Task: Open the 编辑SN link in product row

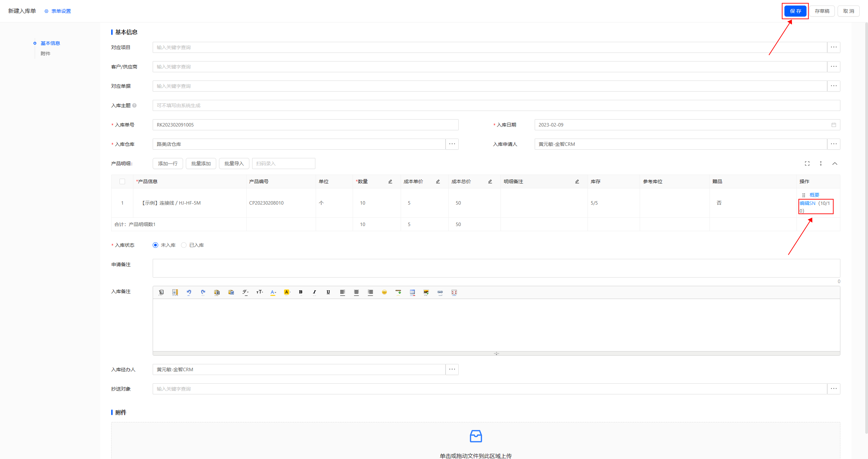Action: pyautogui.click(x=807, y=203)
